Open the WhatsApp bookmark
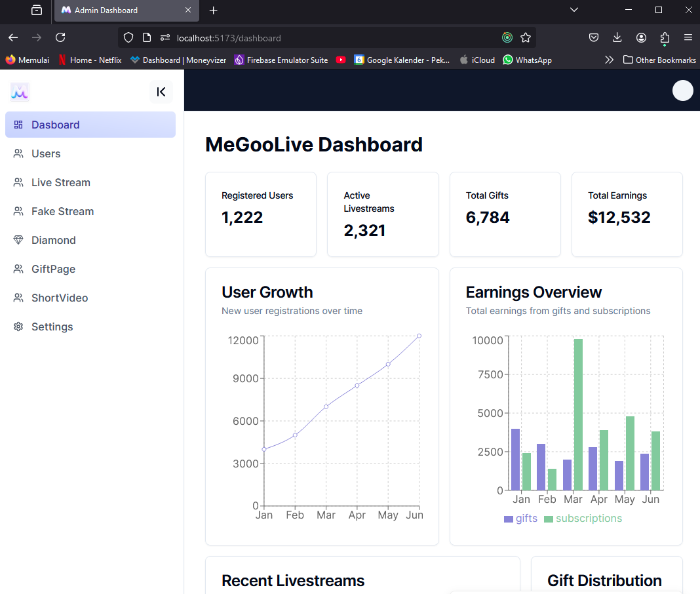The height and width of the screenshot is (594, 700). (527, 60)
